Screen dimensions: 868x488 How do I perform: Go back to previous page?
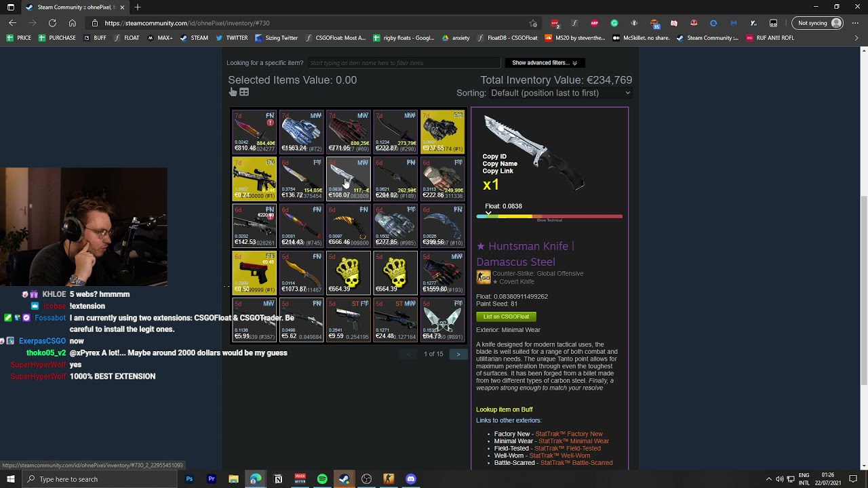pos(12,23)
